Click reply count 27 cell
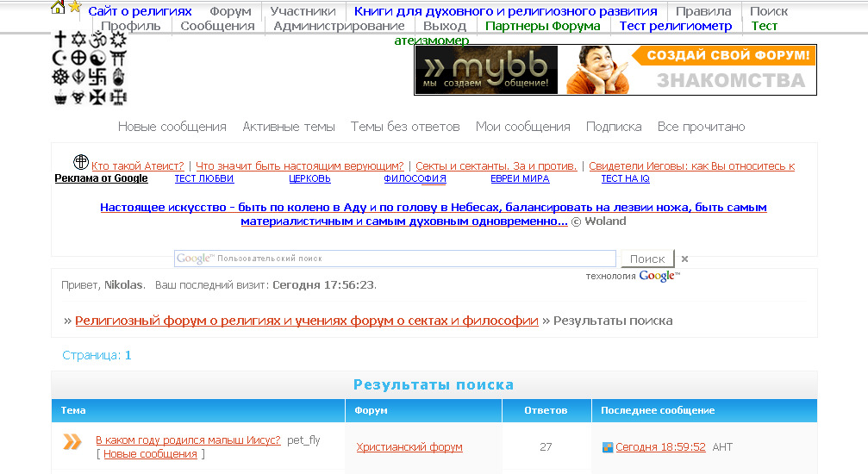868x474 pixels. (x=546, y=447)
